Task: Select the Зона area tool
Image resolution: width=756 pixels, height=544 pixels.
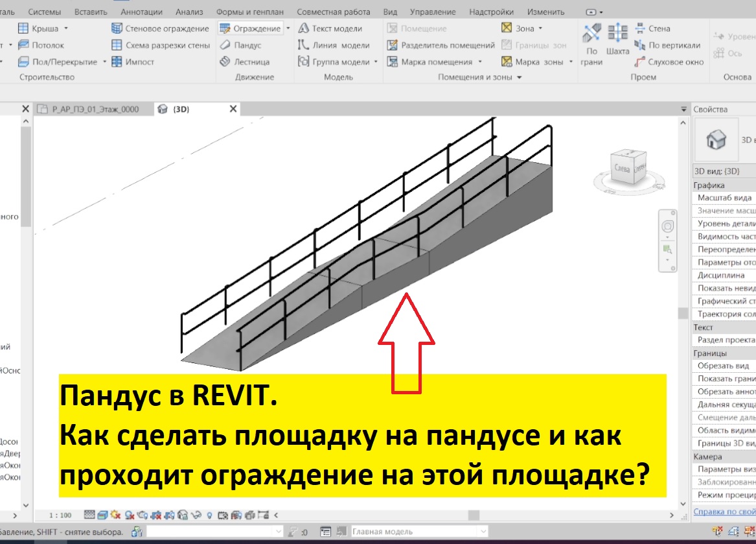Action: pos(518,29)
